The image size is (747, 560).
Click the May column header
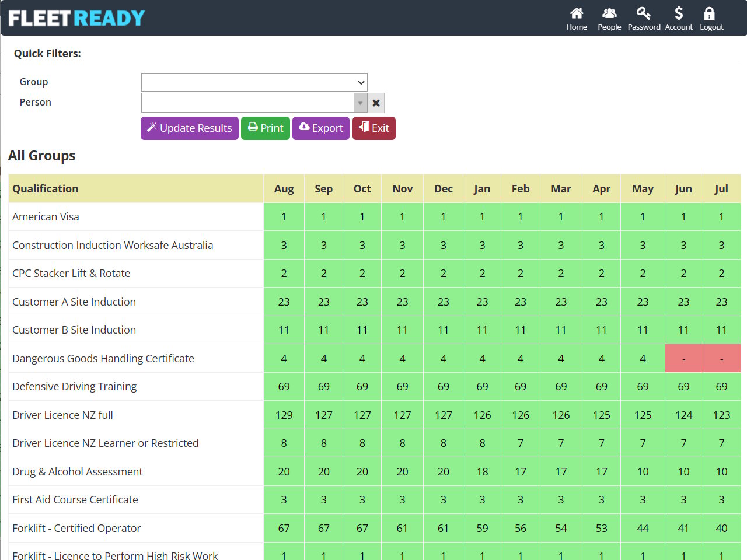pyautogui.click(x=643, y=188)
